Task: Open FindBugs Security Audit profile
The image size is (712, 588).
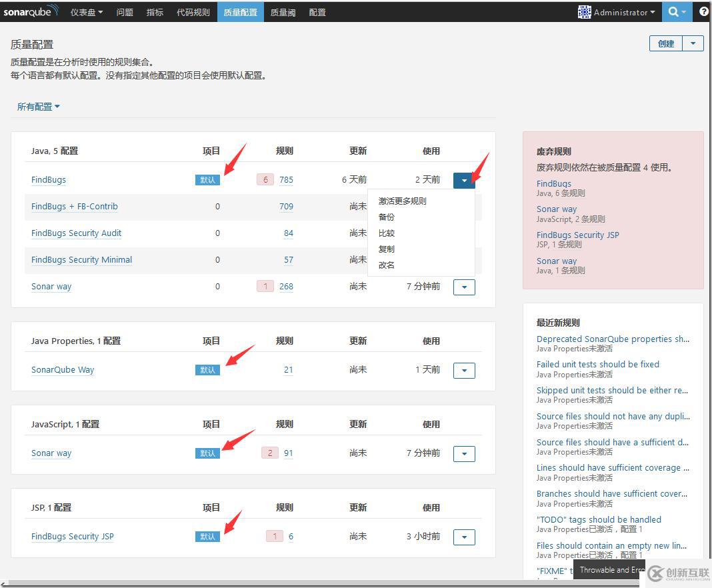Action: tap(76, 233)
